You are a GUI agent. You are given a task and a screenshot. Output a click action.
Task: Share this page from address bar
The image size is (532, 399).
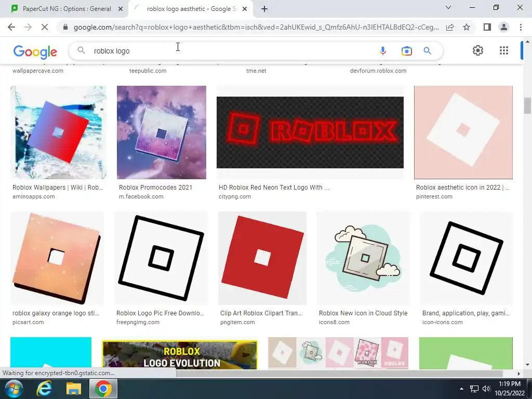coord(450,27)
